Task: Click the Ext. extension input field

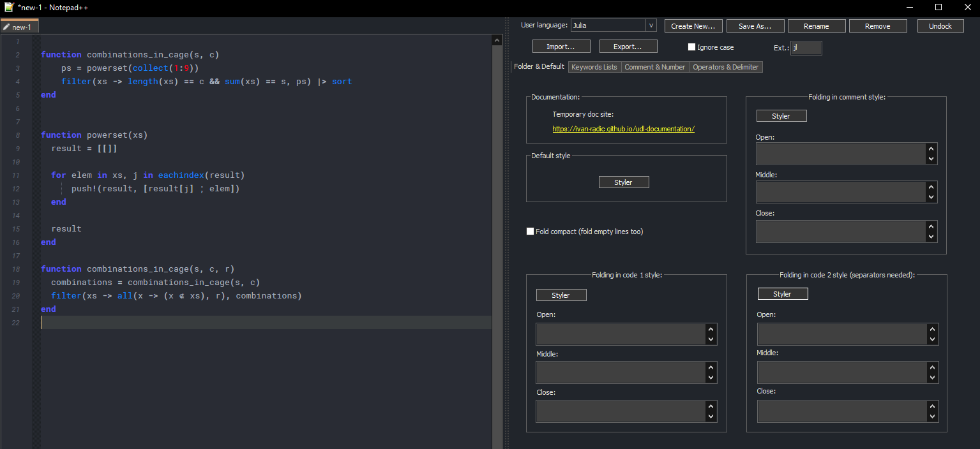Action: pyautogui.click(x=806, y=48)
